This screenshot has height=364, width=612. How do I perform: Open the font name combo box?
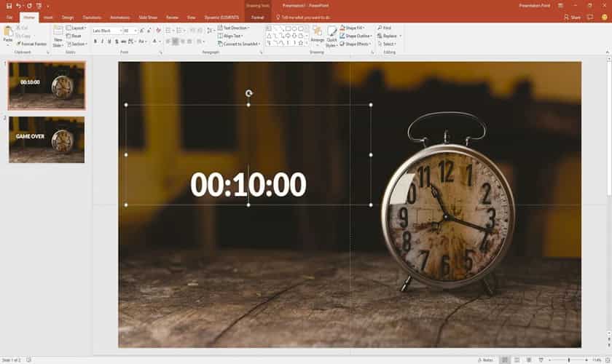106,31
